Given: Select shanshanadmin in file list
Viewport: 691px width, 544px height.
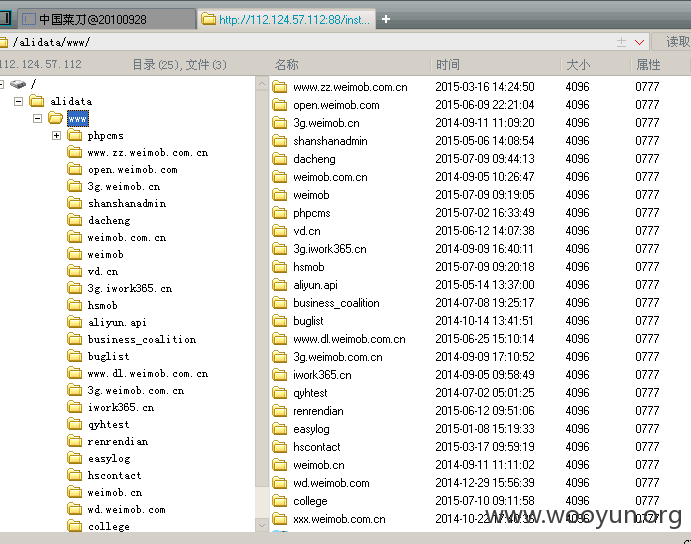Looking at the screenshot, I should point(331,141).
